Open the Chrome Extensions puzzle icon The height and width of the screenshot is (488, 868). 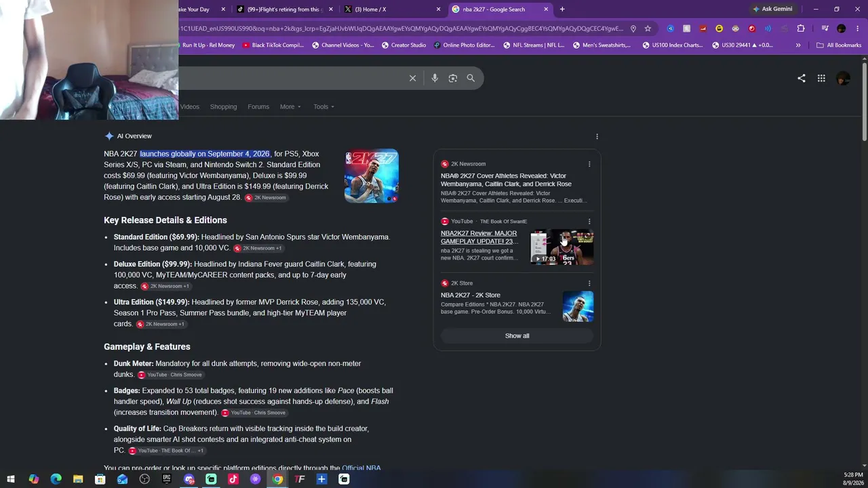801,28
